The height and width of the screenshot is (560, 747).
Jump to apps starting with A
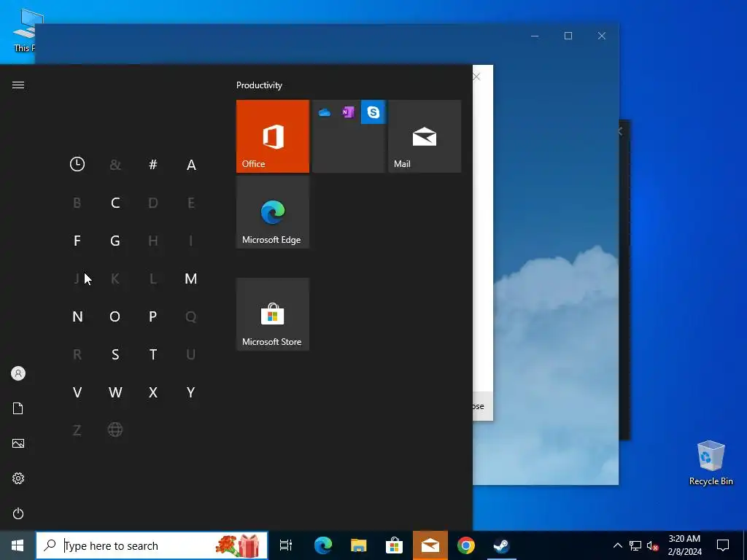(x=191, y=165)
